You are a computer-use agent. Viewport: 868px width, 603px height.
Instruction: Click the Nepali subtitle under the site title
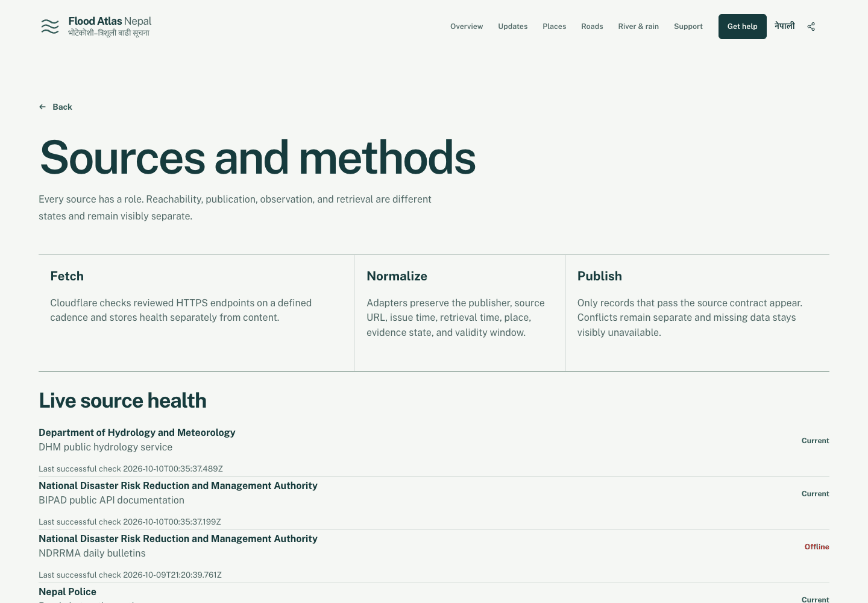pos(108,33)
